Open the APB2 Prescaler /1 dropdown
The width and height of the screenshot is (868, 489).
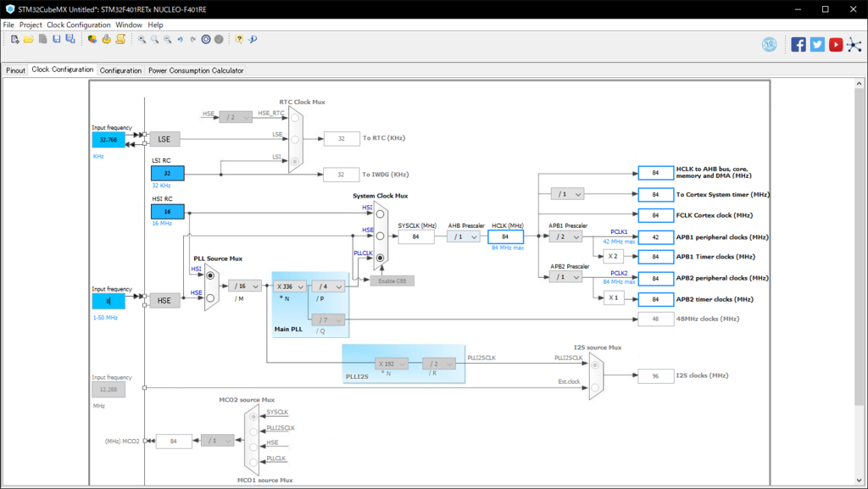[565, 276]
